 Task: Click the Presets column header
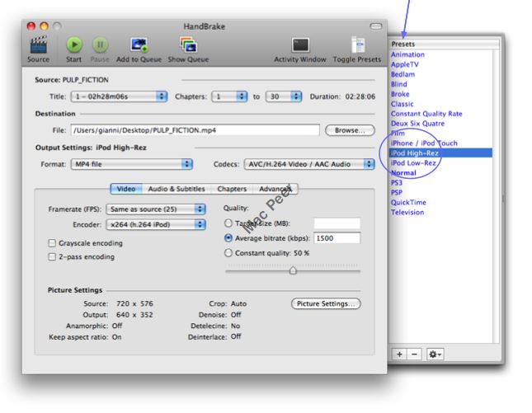(444, 44)
